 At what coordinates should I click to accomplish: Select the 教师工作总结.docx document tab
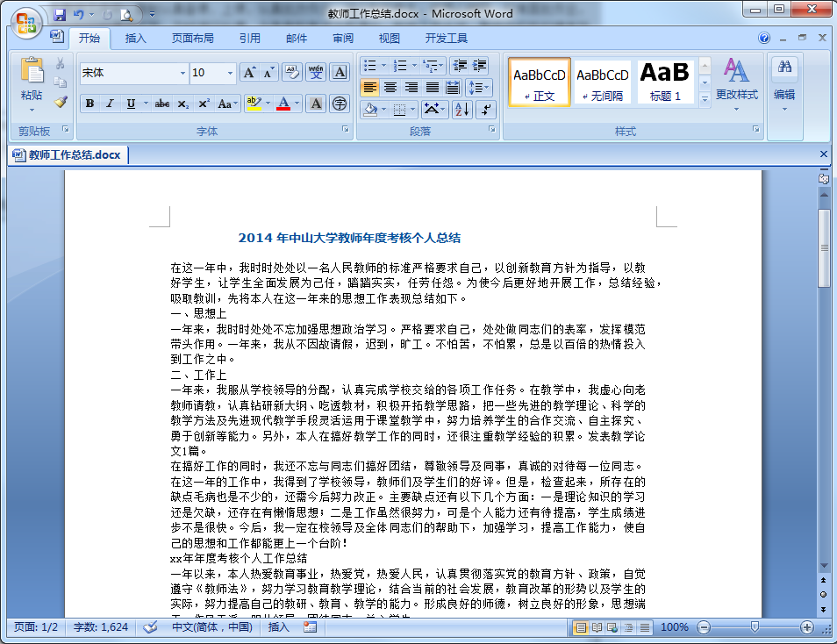point(68,155)
